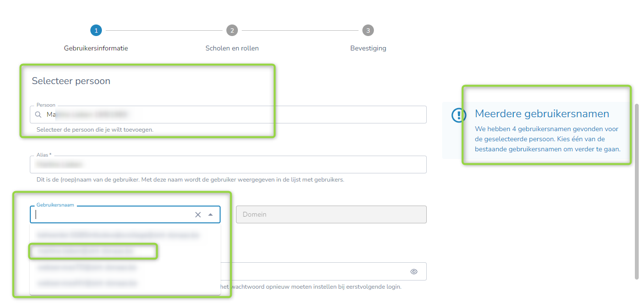Pick the third username in the list
This screenshot has width=644, height=305.
87,267
